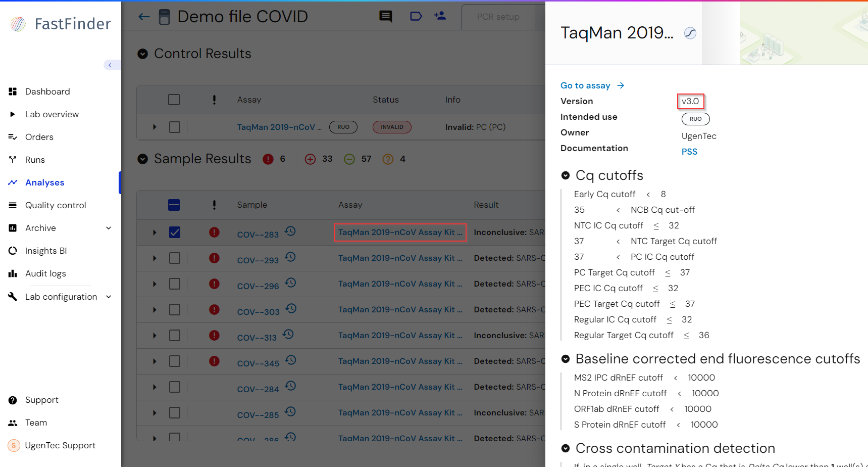The height and width of the screenshot is (467, 868).
Task: Click the TaqMan 2019-nCoV control assay link
Action: tap(279, 127)
